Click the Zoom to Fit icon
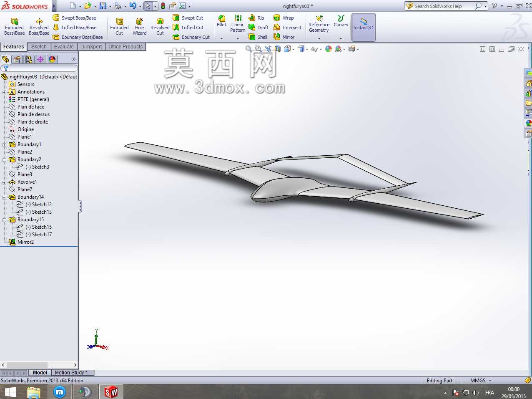This screenshot has height=399, width=532. (249, 49)
